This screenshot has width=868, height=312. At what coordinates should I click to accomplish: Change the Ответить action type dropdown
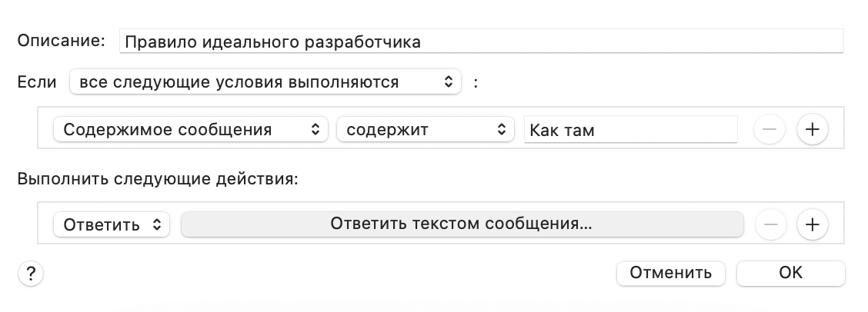112,224
